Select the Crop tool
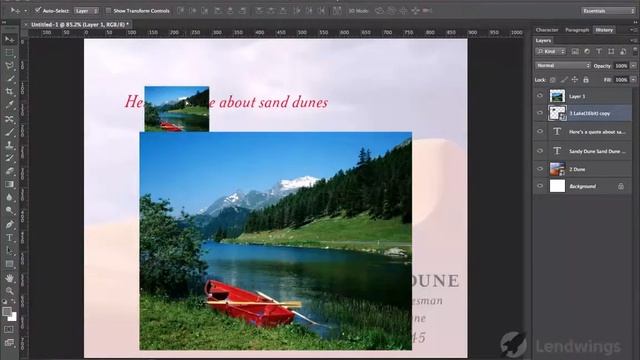640x360 pixels. coord(9,92)
